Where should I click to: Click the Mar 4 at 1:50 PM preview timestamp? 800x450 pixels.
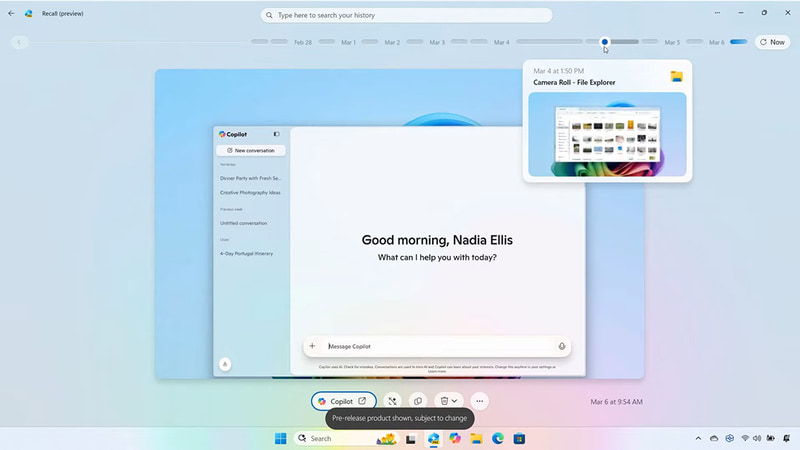point(559,71)
